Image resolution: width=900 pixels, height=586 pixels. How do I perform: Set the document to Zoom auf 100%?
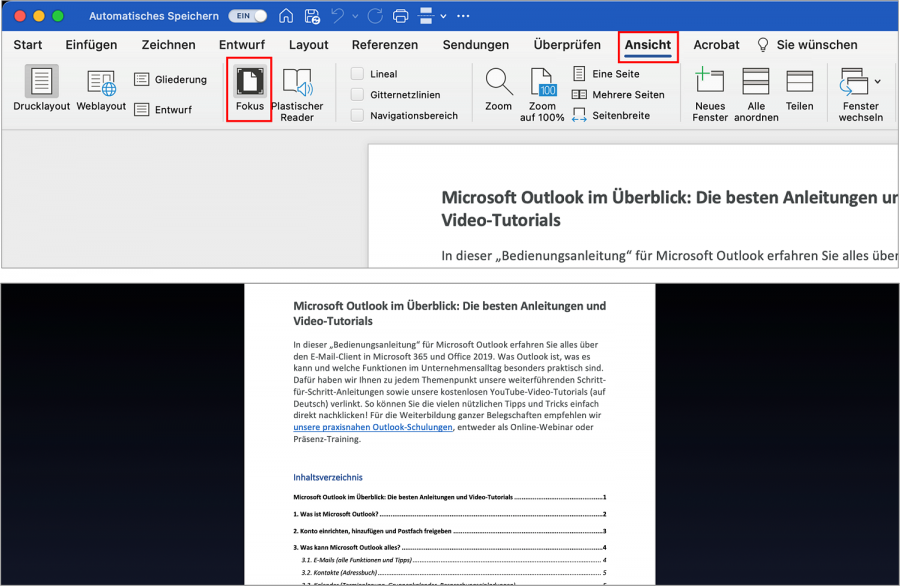click(542, 90)
